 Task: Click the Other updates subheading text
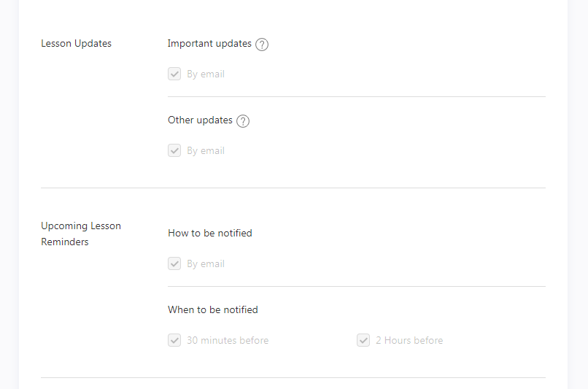(x=200, y=120)
